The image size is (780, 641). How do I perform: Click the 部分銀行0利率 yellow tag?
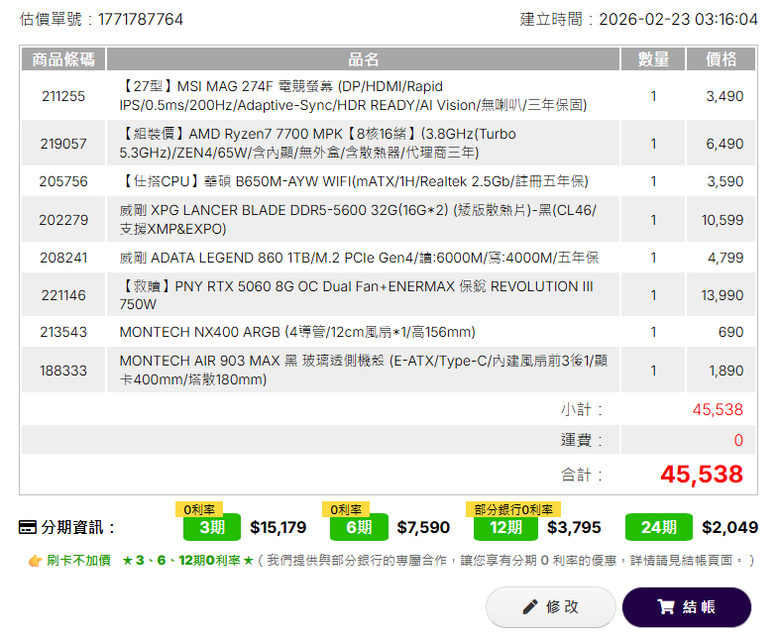click(513, 509)
